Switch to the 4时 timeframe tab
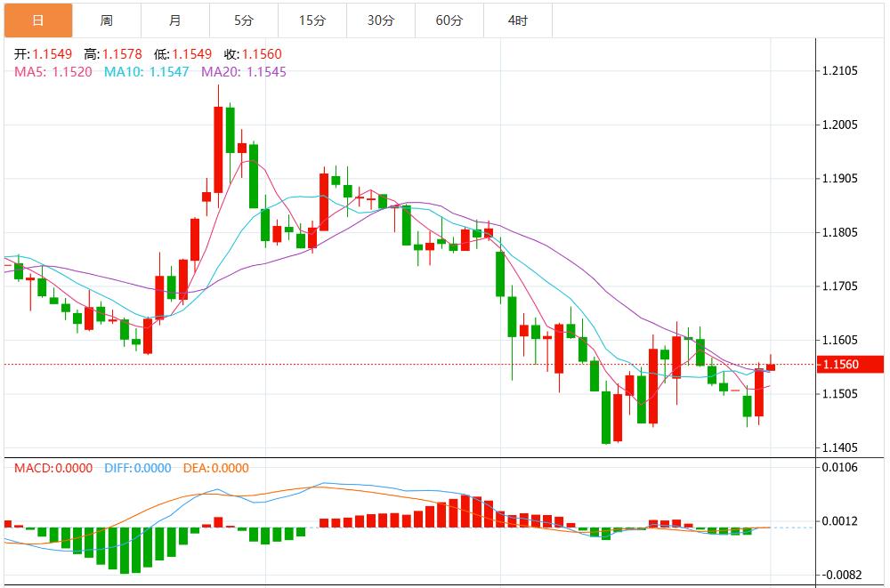The height and width of the screenshot is (588, 890). pos(518,20)
